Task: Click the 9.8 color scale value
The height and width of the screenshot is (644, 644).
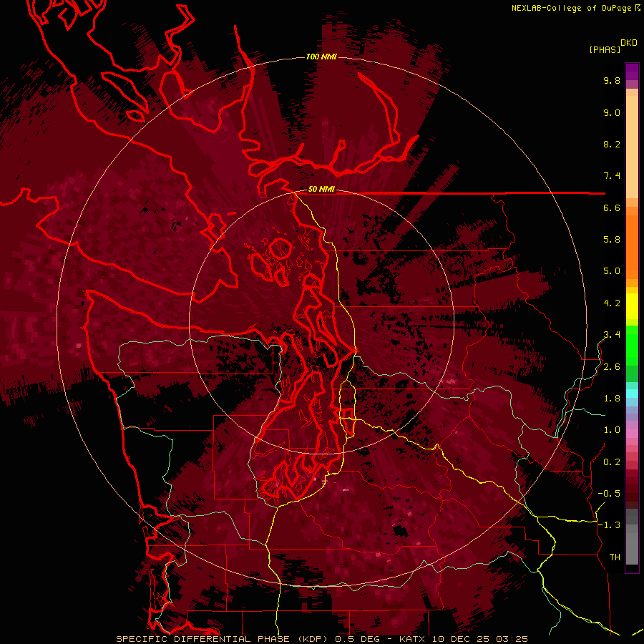Action: pos(612,80)
